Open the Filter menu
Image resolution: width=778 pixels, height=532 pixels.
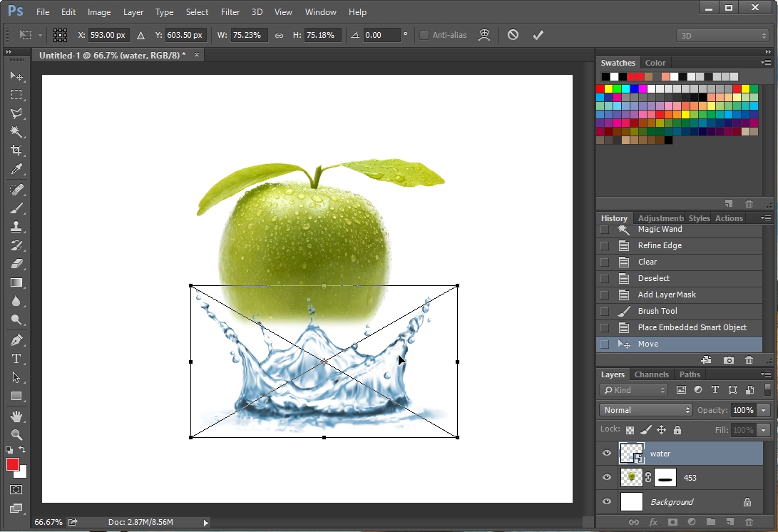click(230, 12)
